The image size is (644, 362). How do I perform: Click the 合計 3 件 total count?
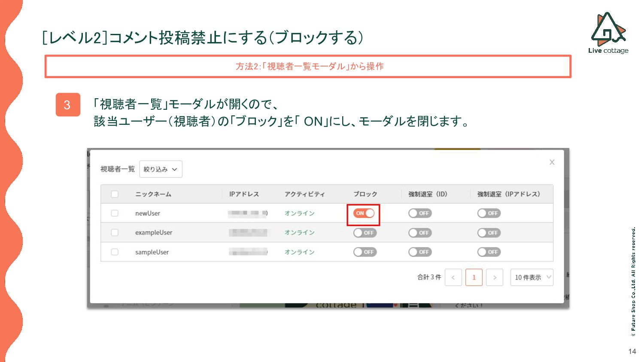(x=429, y=277)
